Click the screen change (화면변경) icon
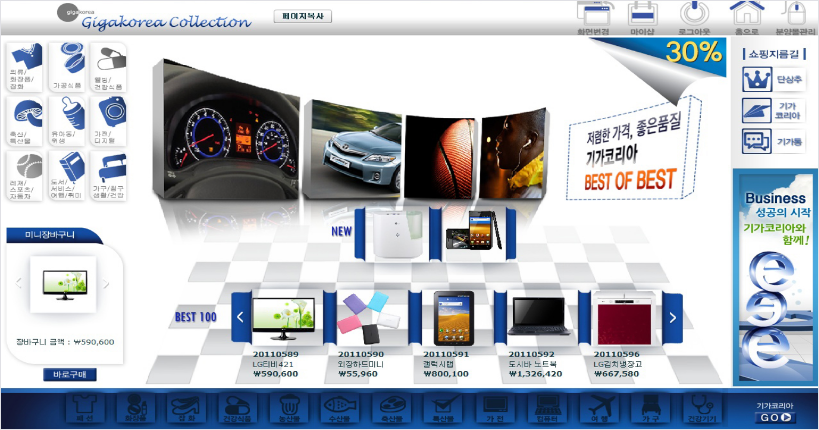Screen dimensions: 819x430 click(593, 18)
